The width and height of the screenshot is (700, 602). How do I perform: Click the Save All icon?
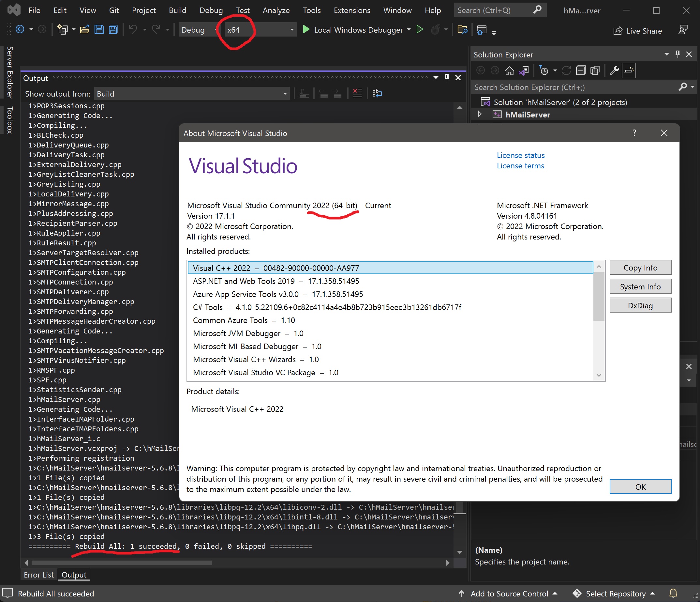(x=113, y=30)
